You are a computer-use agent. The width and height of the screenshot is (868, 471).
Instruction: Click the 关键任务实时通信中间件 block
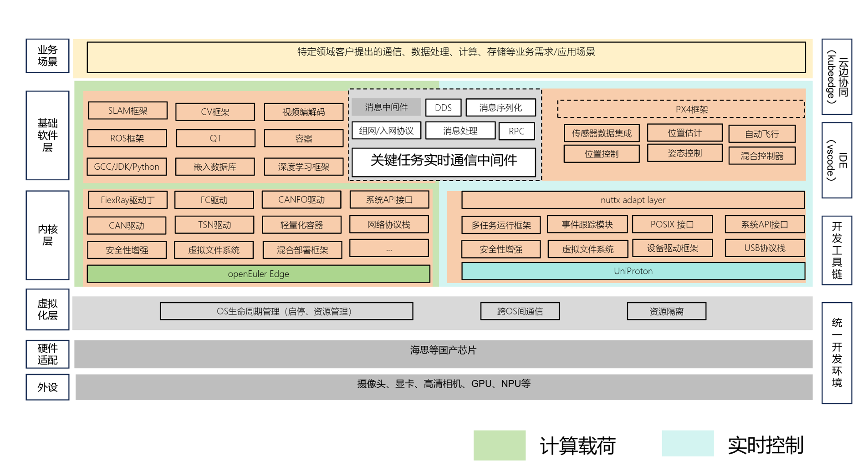[444, 162]
